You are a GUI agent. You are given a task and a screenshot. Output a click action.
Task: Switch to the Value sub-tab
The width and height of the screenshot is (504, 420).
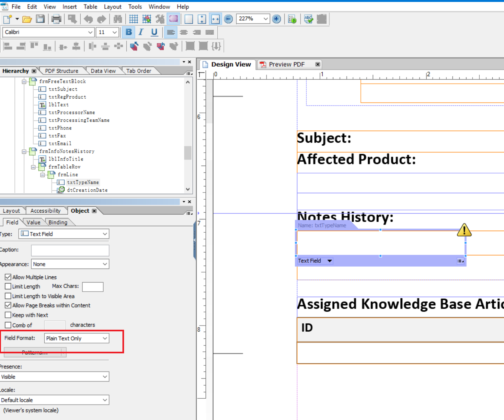[x=33, y=222]
